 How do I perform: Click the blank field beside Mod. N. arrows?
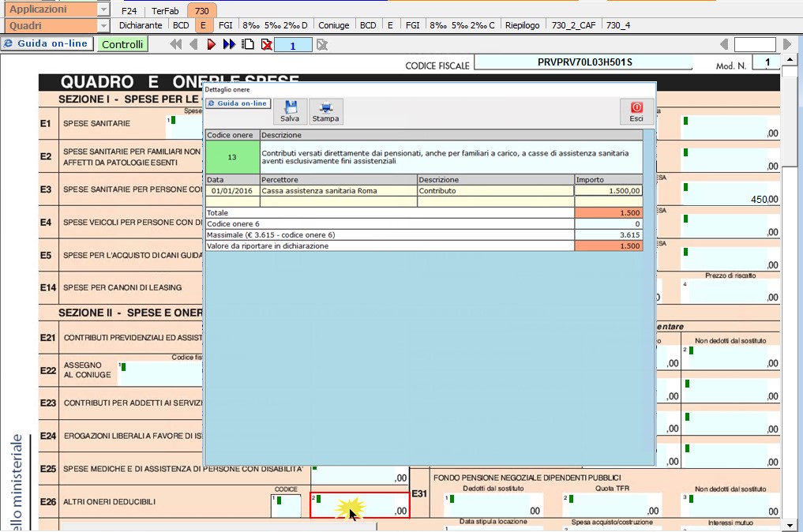tap(755, 44)
